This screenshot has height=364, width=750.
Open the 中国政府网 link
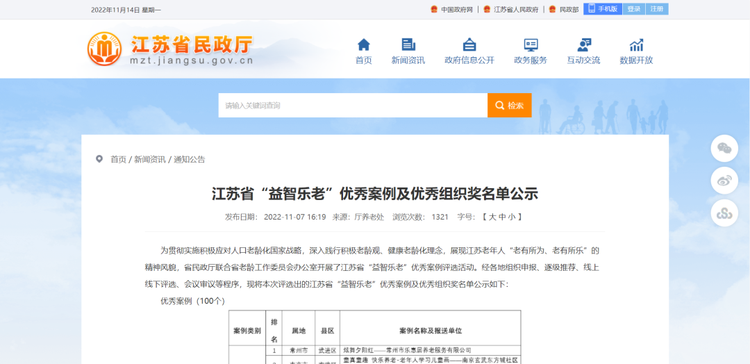(x=457, y=10)
